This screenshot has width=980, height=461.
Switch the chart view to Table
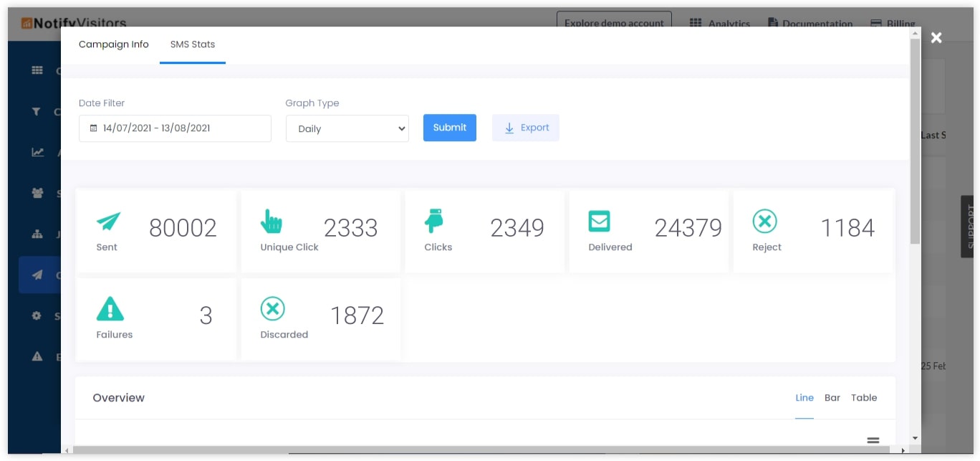tap(864, 398)
